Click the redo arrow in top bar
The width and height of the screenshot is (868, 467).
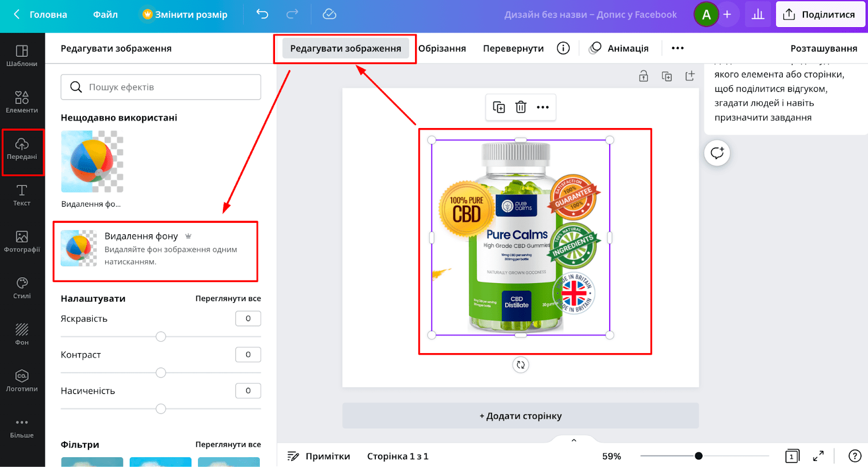pyautogui.click(x=292, y=15)
